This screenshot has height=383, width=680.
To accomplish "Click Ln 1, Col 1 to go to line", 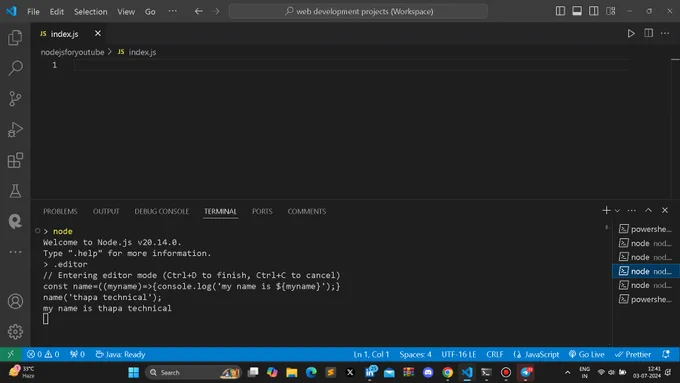I will tap(371, 354).
